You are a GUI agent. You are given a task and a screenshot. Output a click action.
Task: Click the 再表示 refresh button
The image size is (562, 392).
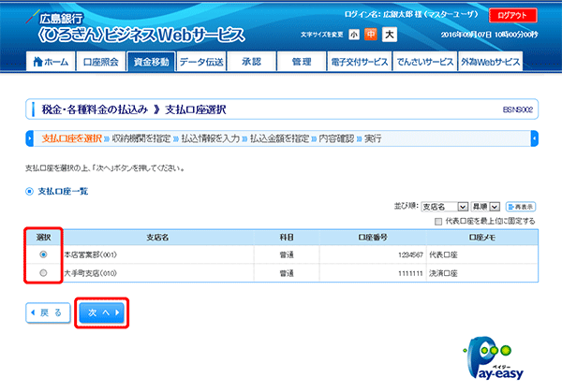521,207
